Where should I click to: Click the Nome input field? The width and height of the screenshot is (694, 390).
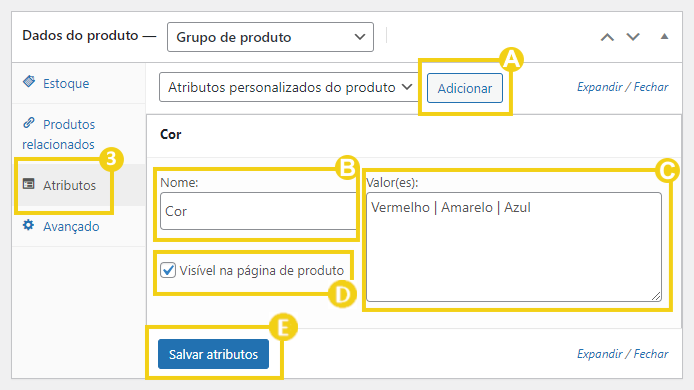click(258, 211)
